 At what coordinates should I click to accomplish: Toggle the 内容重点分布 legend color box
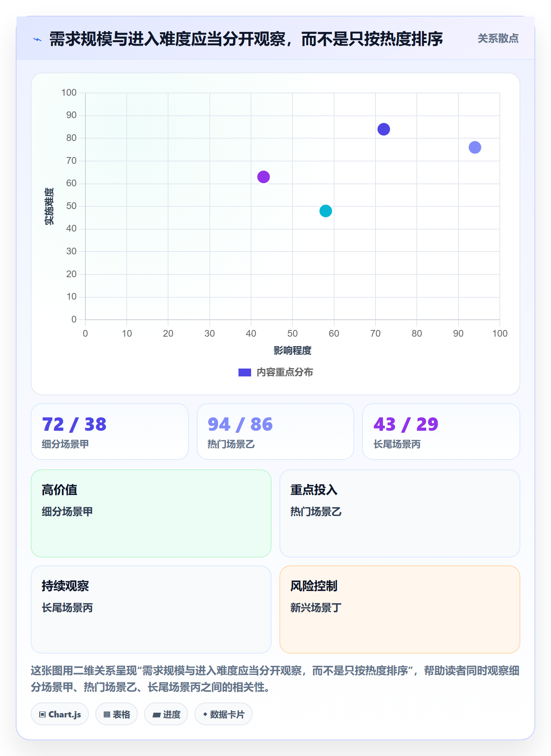point(244,372)
